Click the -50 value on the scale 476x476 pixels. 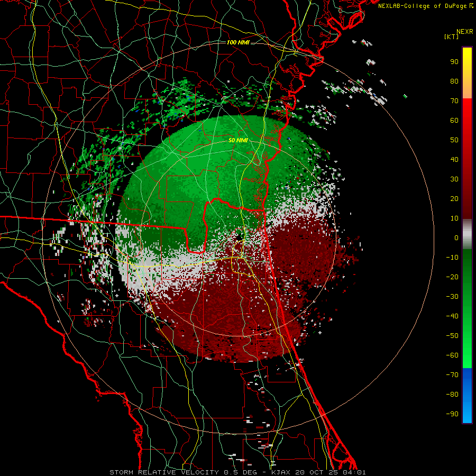[452, 336]
